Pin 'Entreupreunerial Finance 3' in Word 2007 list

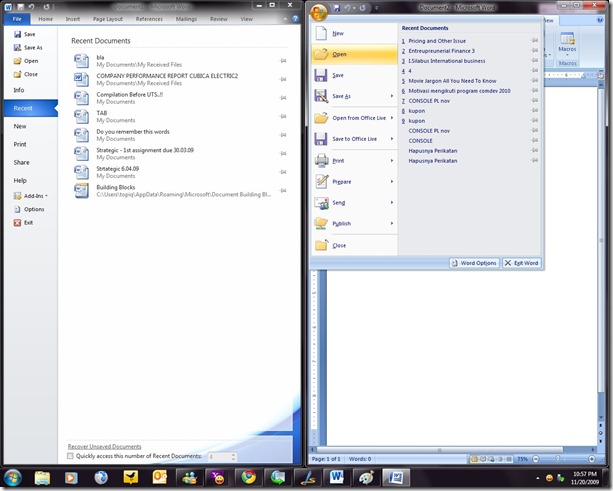point(535,50)
